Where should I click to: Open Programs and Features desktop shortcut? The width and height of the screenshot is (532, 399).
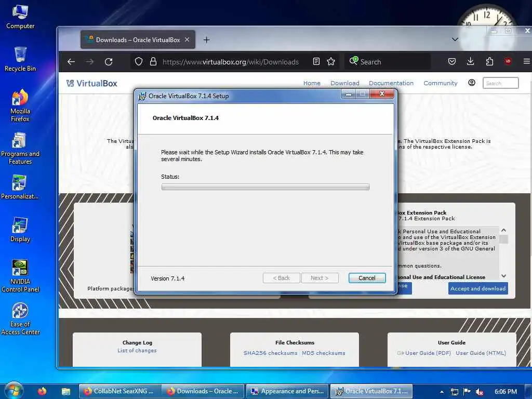20,148
